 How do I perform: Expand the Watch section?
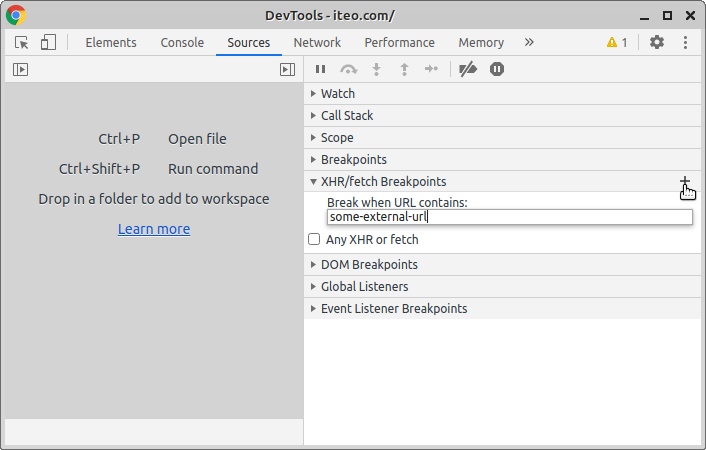pos(337,94)
